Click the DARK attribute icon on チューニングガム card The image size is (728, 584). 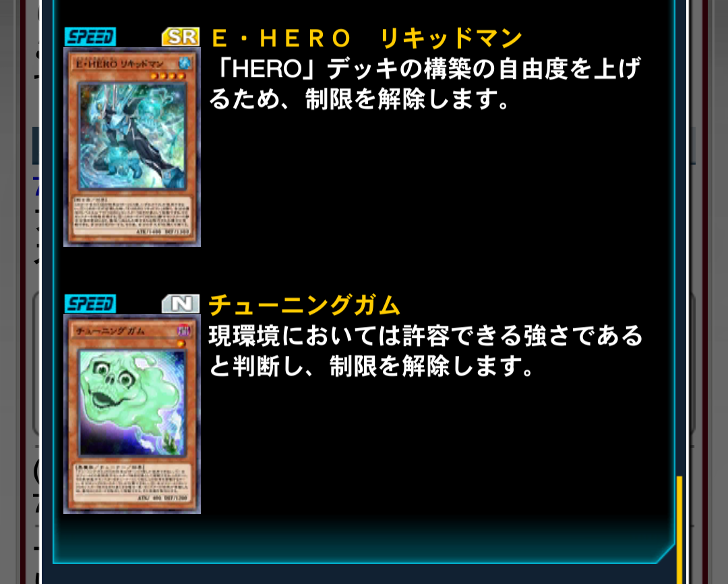[184, 330]
